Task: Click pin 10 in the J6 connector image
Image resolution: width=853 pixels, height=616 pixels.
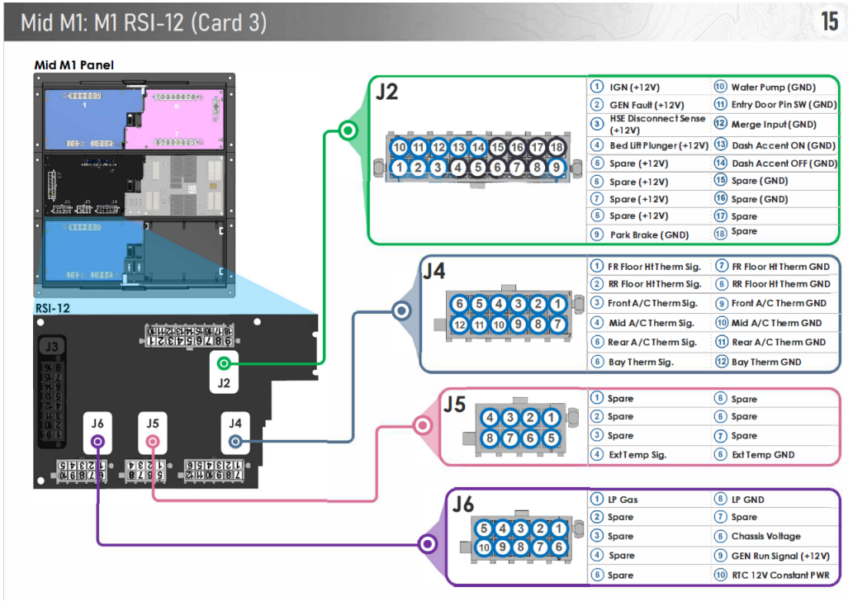Action: tap(484, 547)
